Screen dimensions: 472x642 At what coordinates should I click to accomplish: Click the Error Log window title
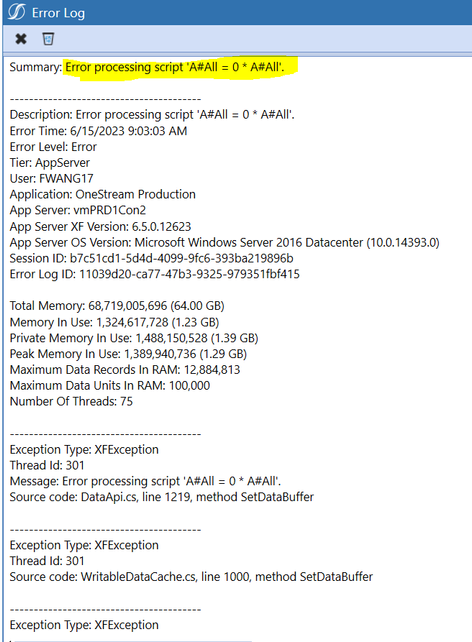[58, 13]
